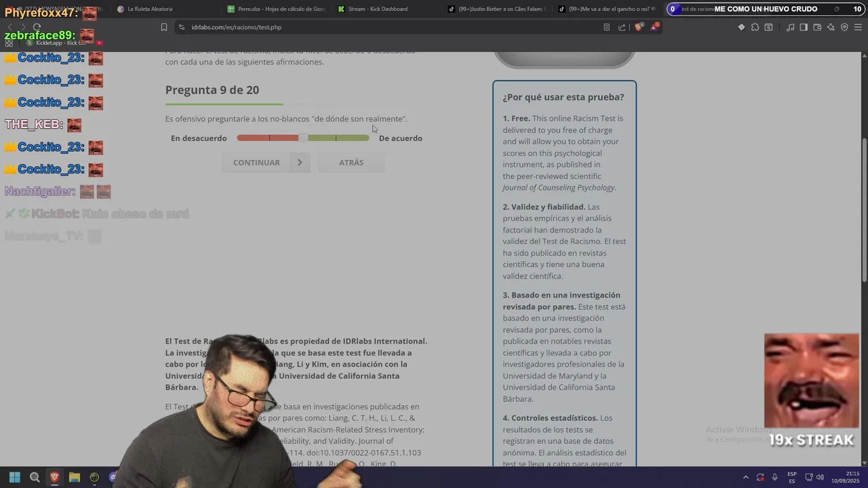Click the page vertical scrollbar thumb
868x488 pixels.
pyautogui.click(x=864, y=210)
